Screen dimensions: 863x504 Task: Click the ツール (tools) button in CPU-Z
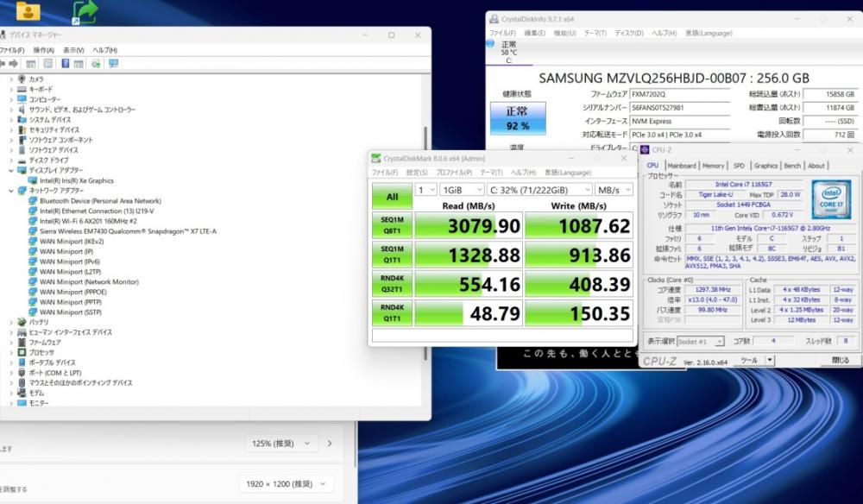click(x=749, y=361)
